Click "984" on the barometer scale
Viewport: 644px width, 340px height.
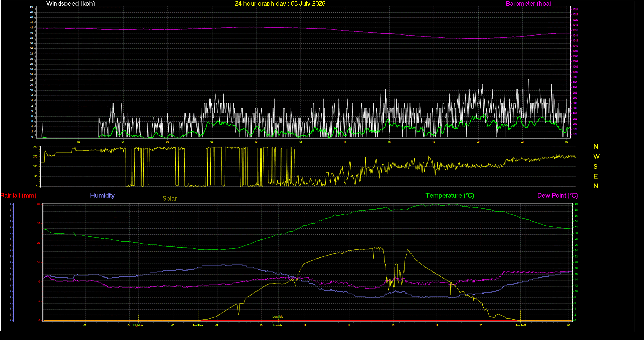[575, 113]
